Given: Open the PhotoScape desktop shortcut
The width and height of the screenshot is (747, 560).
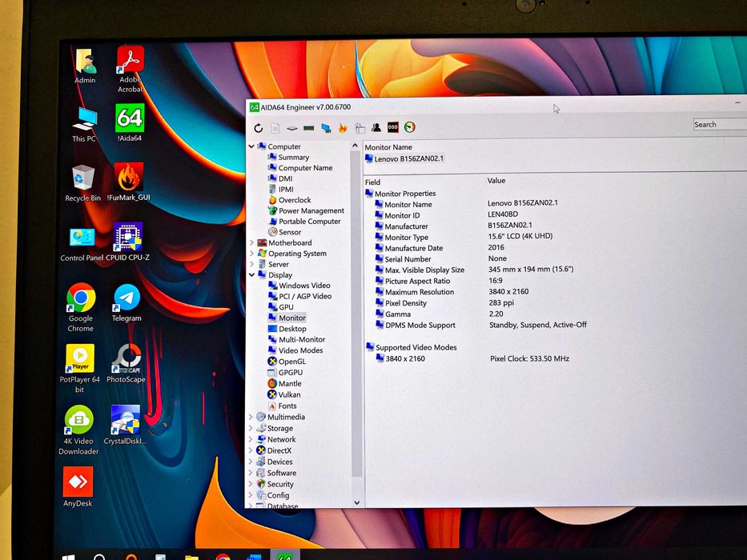Looking at the screenshot, I should coord(127,364).
